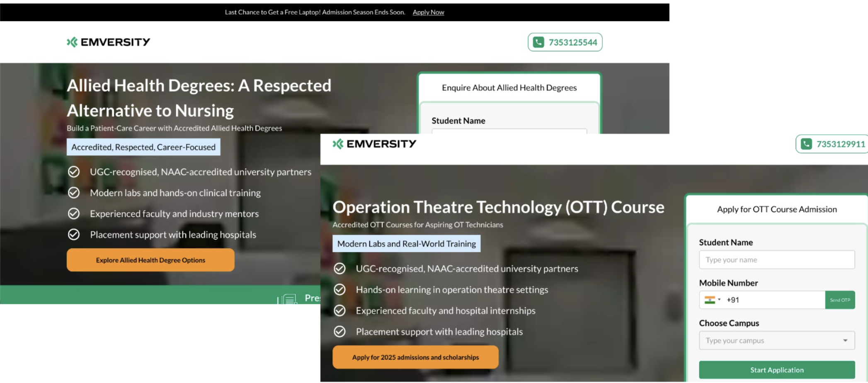Focus the Type your name input field
Viewport: 868px width, 383px height.
click(x=776, y=259)
